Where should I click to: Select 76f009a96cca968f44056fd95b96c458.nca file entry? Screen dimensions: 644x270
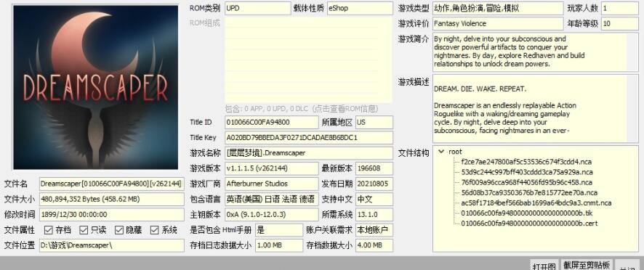click(526, 182)
